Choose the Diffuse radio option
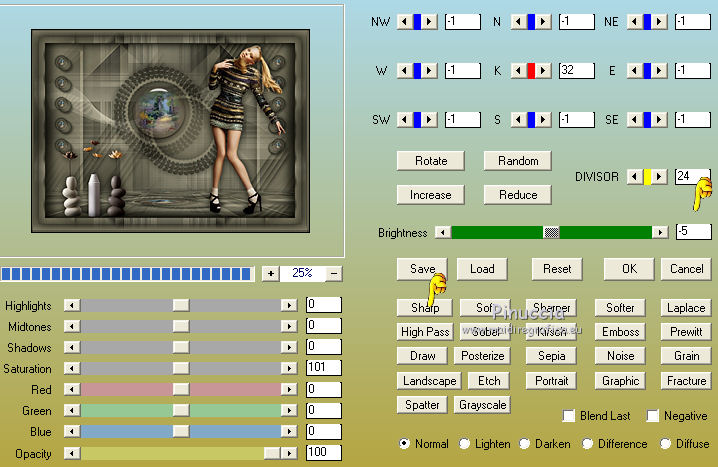The image size is (718, 467). [x=665, y=444]
